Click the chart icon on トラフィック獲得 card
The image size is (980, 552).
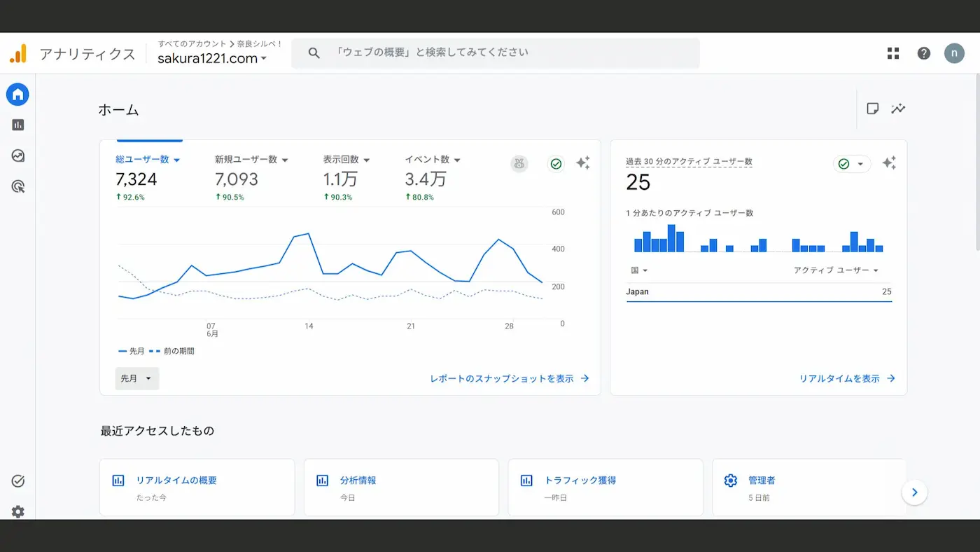526,481
